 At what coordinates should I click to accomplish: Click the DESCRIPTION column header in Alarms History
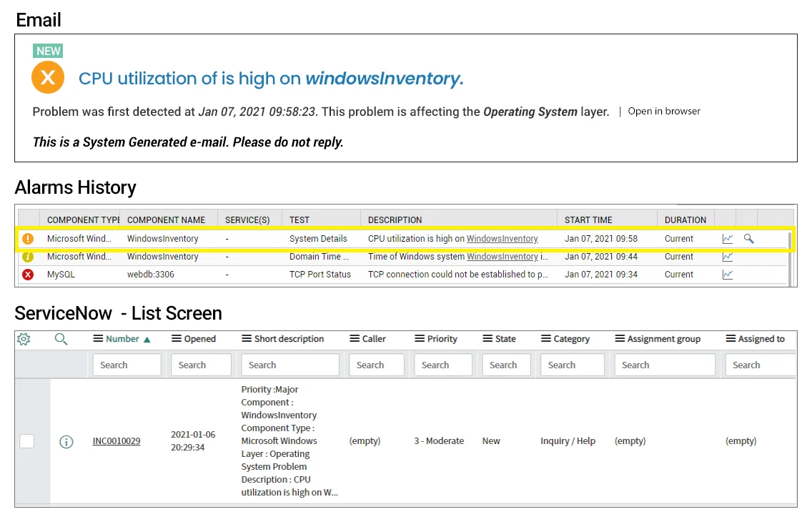pos(395,220)
